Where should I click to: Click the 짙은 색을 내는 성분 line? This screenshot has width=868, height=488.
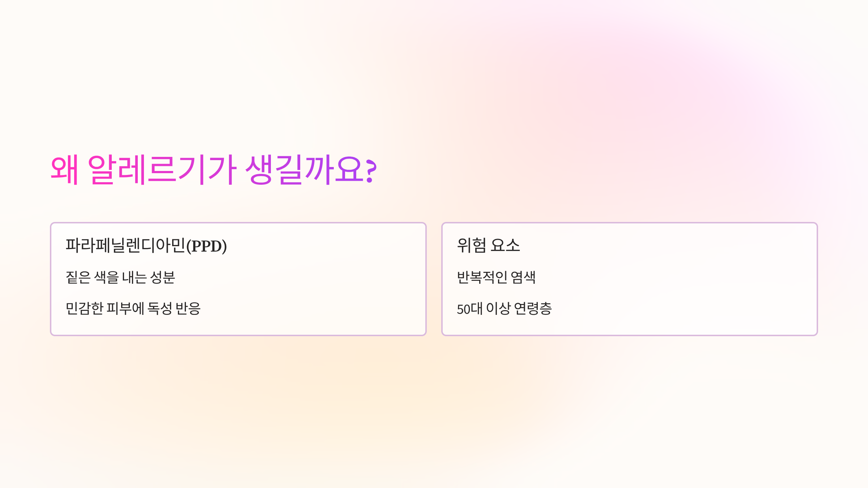pos(120,277)
